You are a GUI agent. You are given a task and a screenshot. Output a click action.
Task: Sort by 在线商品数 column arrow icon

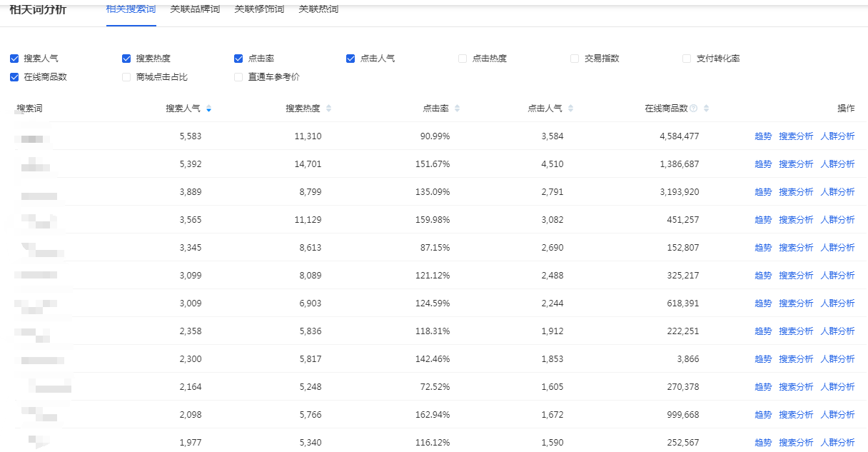[706, 109]
